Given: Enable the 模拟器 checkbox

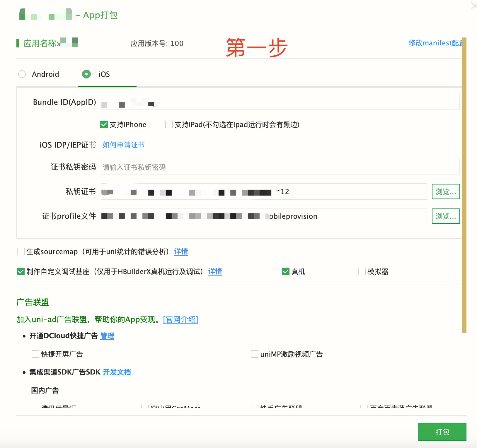Looking at the screenshot, I should click(x=362, y=272).
